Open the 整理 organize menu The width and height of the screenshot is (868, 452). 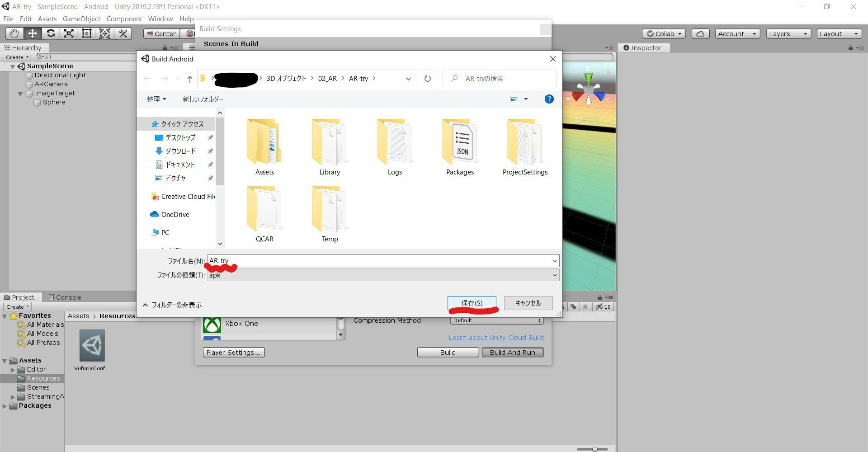156,99
